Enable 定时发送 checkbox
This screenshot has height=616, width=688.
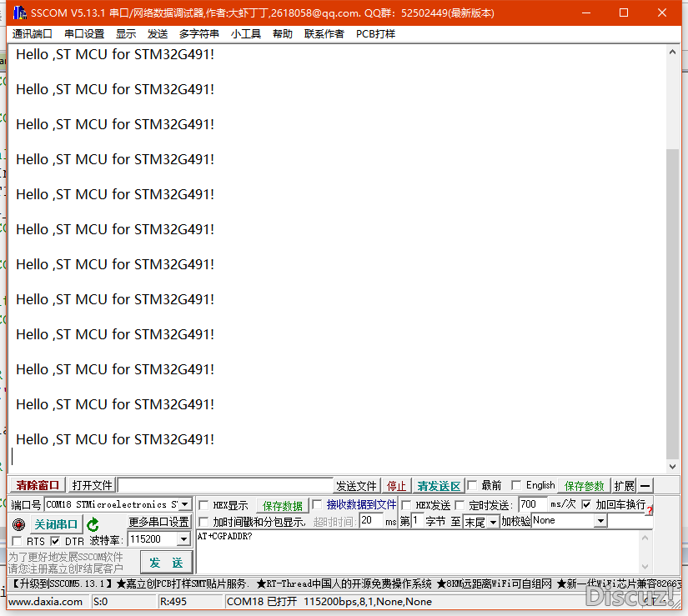[460, 505]
